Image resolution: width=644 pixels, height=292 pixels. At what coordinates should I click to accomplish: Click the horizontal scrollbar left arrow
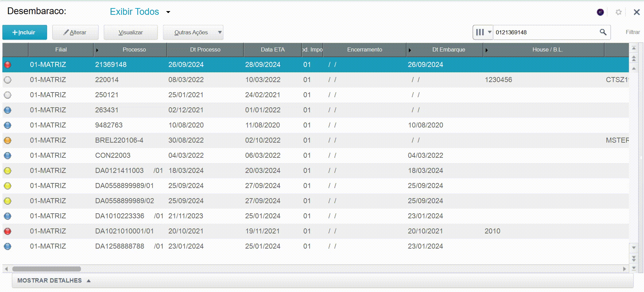point(6,269)
